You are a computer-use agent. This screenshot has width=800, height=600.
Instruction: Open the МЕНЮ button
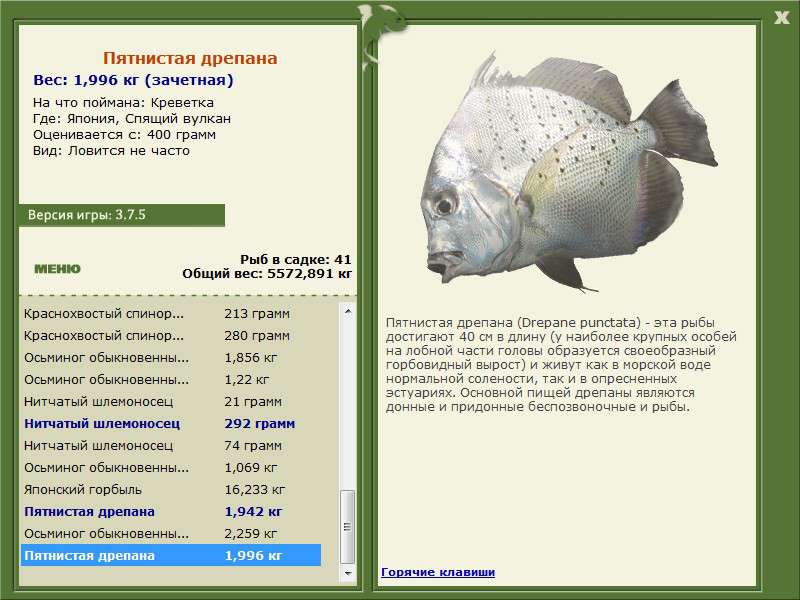pos(57,269)
